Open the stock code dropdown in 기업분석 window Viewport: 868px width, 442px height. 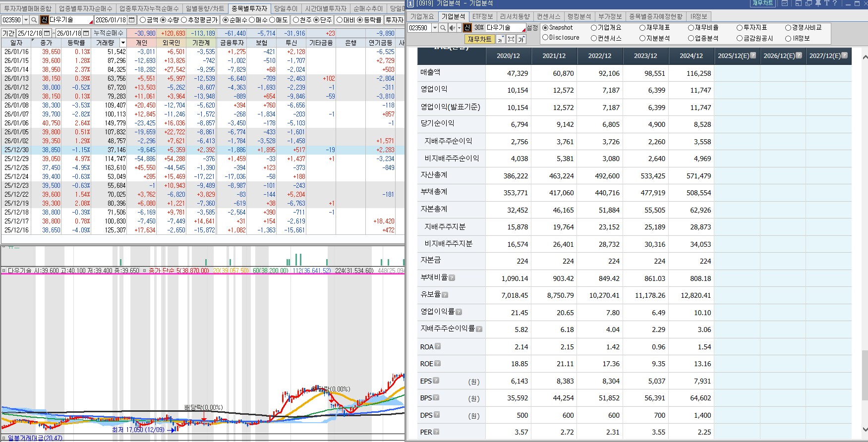click(x=435, y=28)
